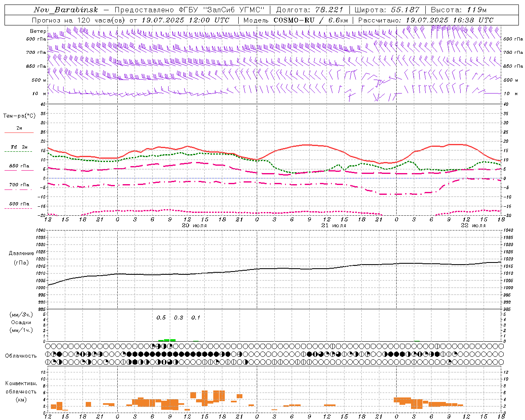Click the '21 июля' date label
Screen dimensions: 525x420
pos(333,226)
